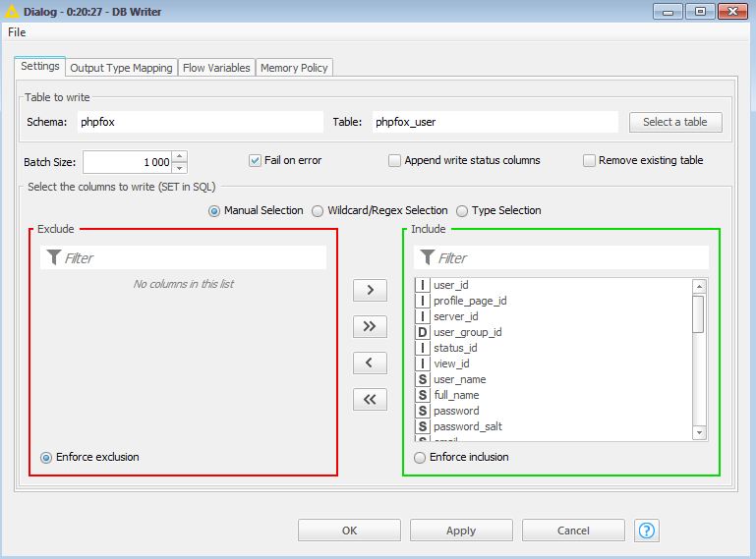Enable Append write status columns
The image size is (756, 559).
[395, 160]
